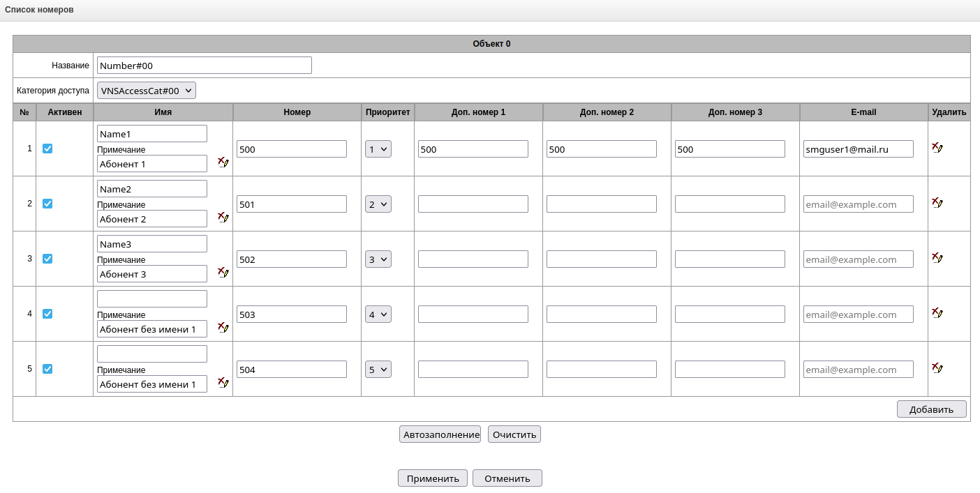Viewport: 980px width, 493px height.
Task: Click the delete icon for row 1
Action: [x=937, y=148]
